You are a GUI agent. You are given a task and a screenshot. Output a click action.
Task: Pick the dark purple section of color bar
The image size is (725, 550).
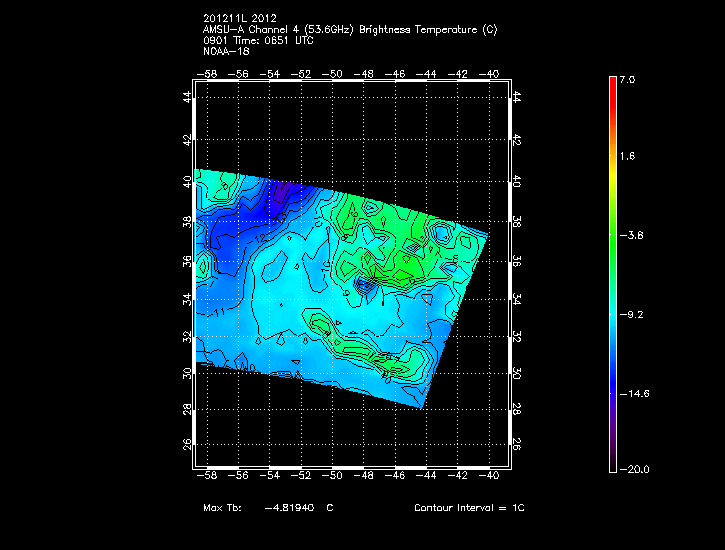point(612,440)
